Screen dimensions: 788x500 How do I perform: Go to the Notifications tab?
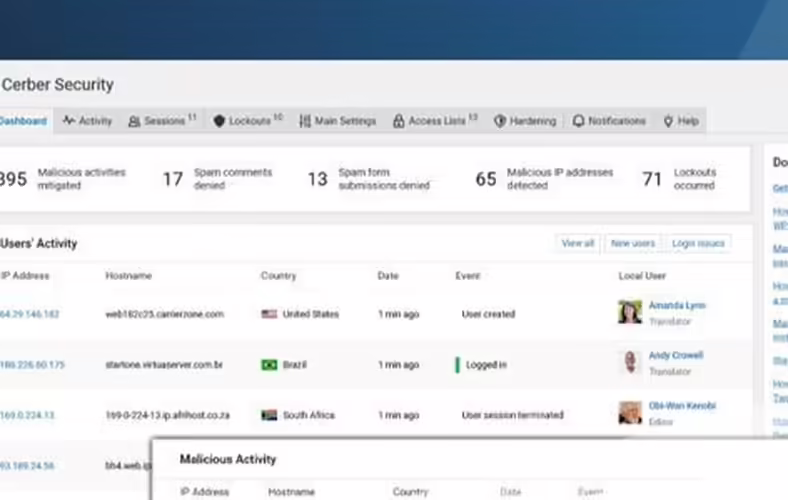(609, 121)
